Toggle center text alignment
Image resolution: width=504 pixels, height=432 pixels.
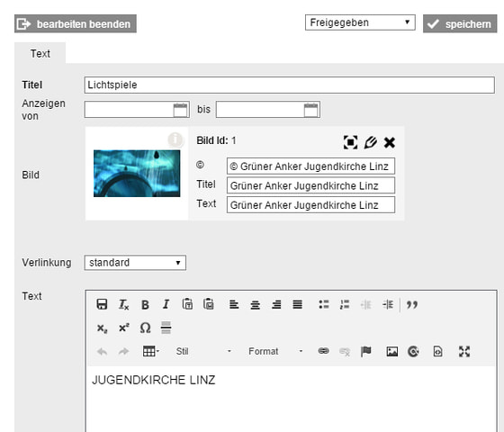tap(256, 304)
